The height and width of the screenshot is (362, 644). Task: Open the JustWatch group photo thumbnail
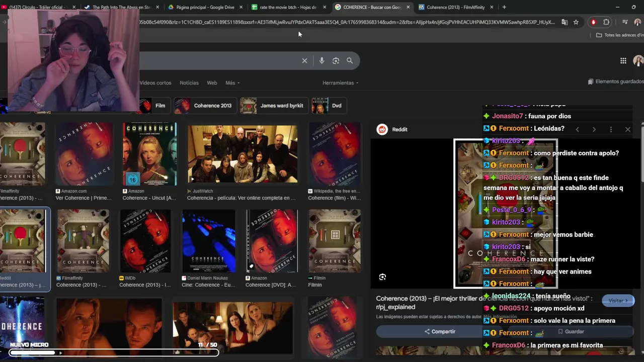[243, 154]
